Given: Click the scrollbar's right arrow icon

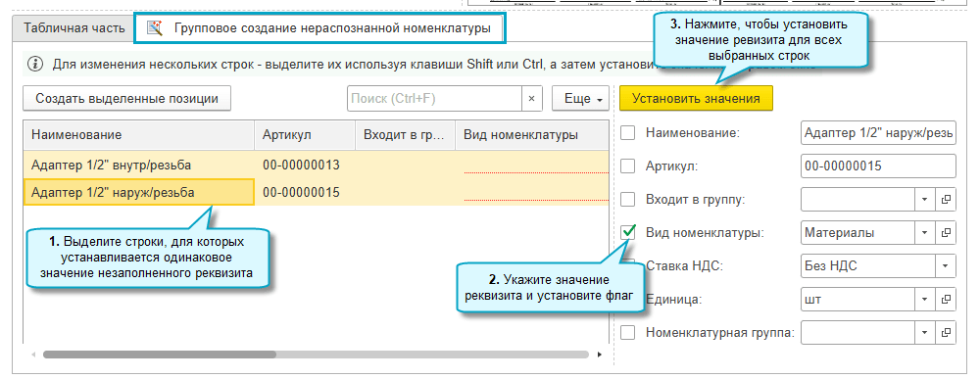Looking at the screenshot, I should click(x=600, y=355).
